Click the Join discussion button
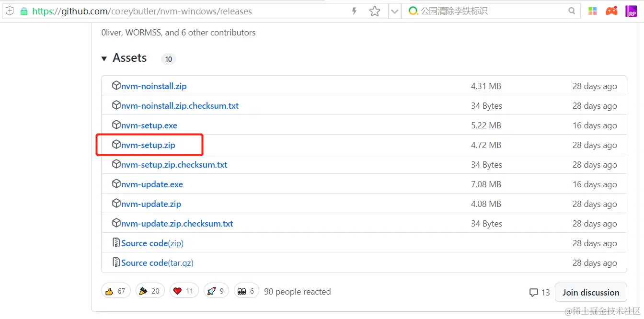The height and width of the screenshot is (319, 644). [591, 292]
